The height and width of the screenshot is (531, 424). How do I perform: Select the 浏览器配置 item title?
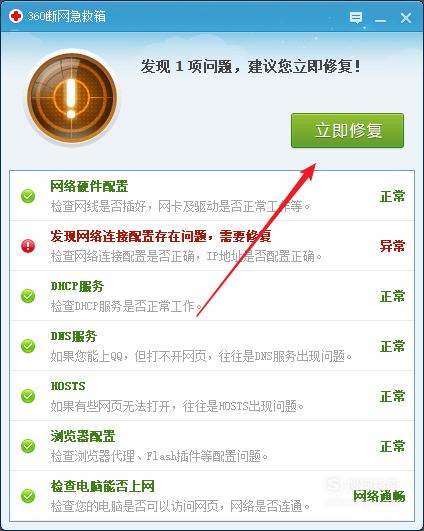83,436
